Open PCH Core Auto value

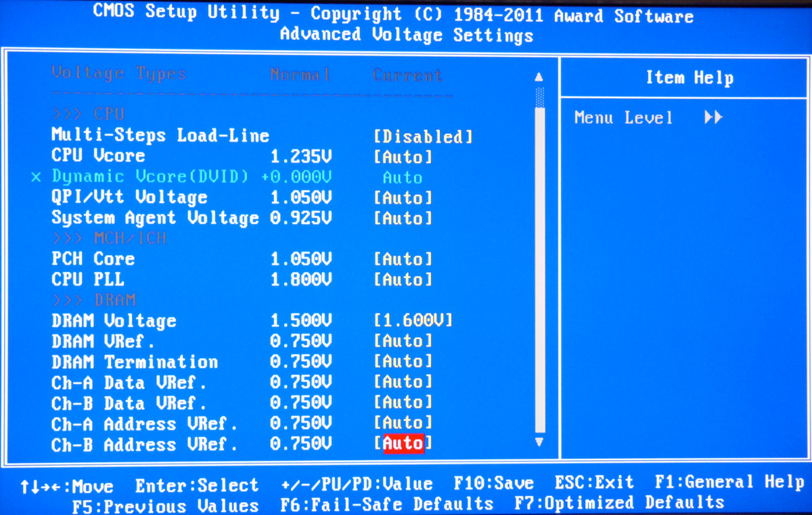click(x=403, y=259)
